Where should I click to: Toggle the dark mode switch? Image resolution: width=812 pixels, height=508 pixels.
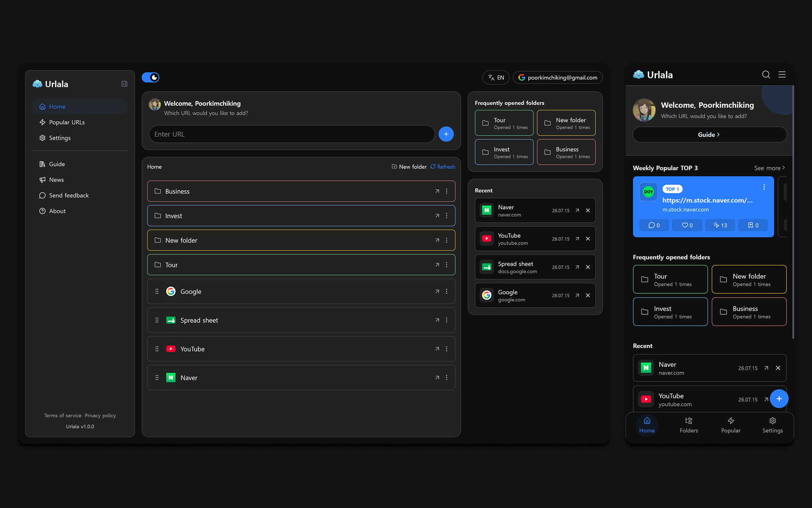point(151,77)
